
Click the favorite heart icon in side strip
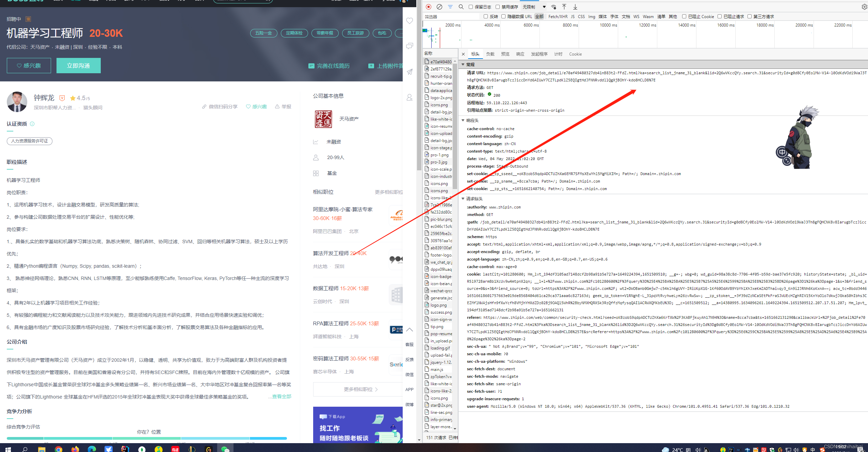click(x=409, y=21)
